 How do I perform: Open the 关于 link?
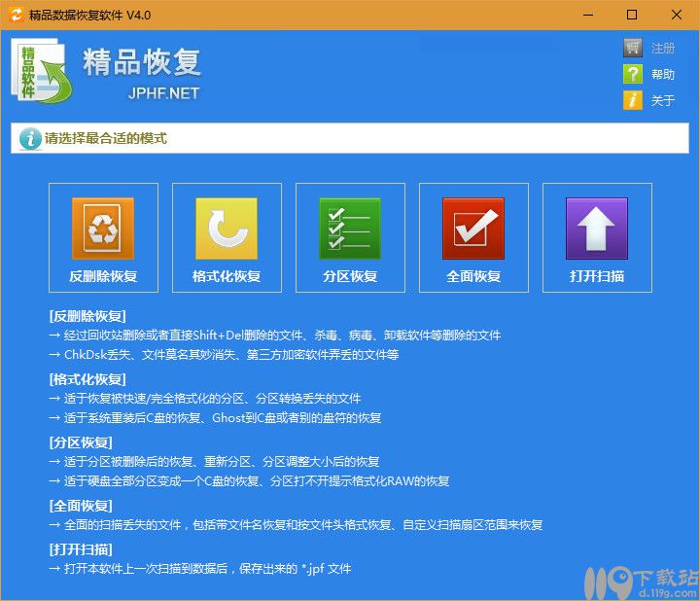[x=662, y=100]
